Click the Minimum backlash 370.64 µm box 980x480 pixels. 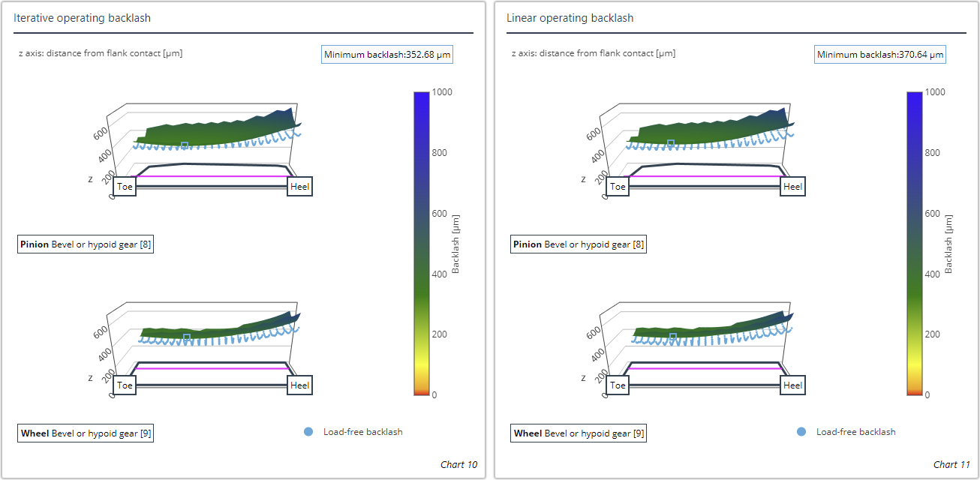pos(879,53)
